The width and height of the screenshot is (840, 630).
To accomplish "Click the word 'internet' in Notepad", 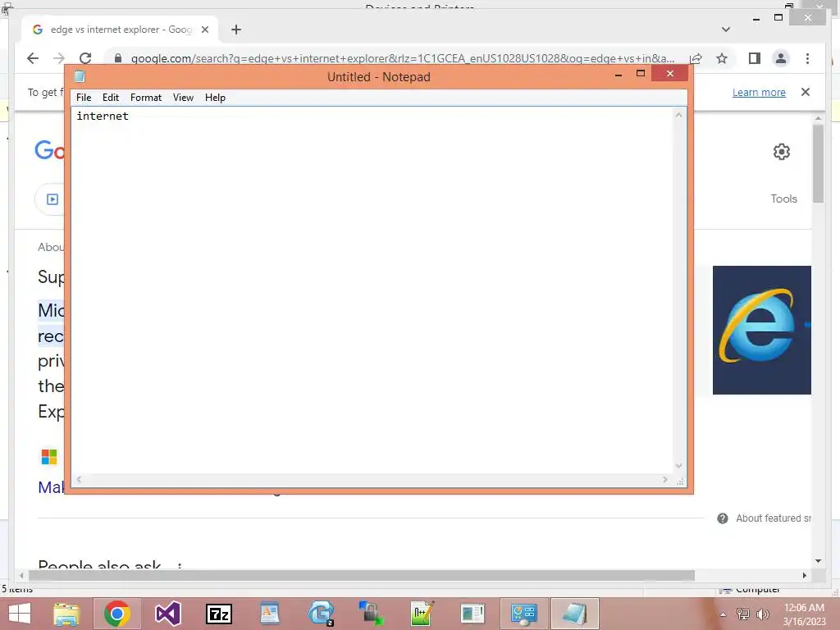I will (x=103, y=116).
